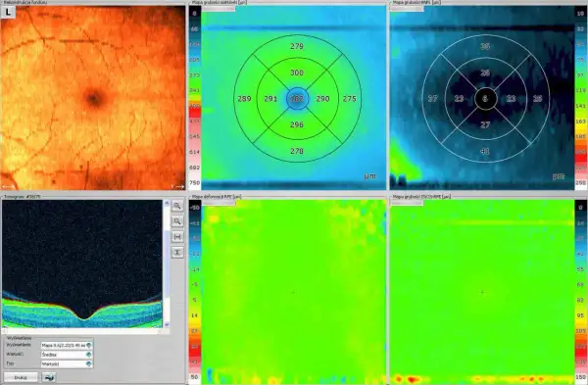This screenshot has height=385, width=588.
Task: Click the 290 sector value
Action: tap(322, 99)
